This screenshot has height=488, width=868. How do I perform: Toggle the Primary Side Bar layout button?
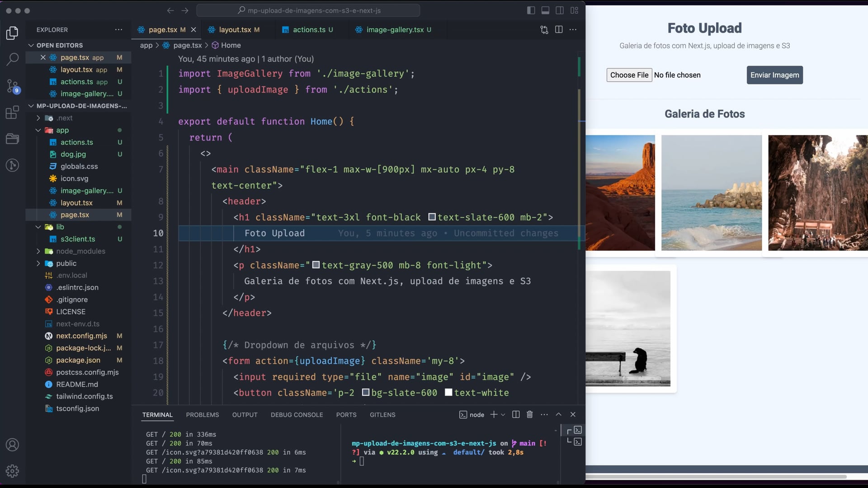531,10
